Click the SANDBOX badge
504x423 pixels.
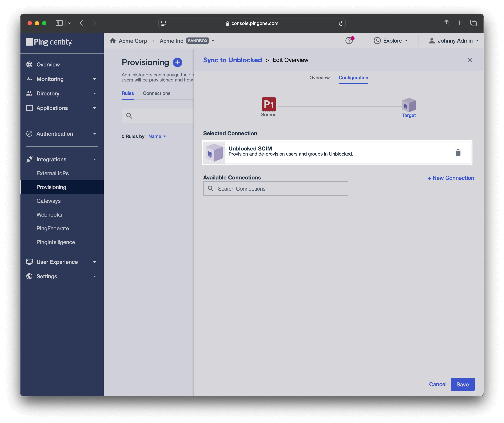coord(197,41)
